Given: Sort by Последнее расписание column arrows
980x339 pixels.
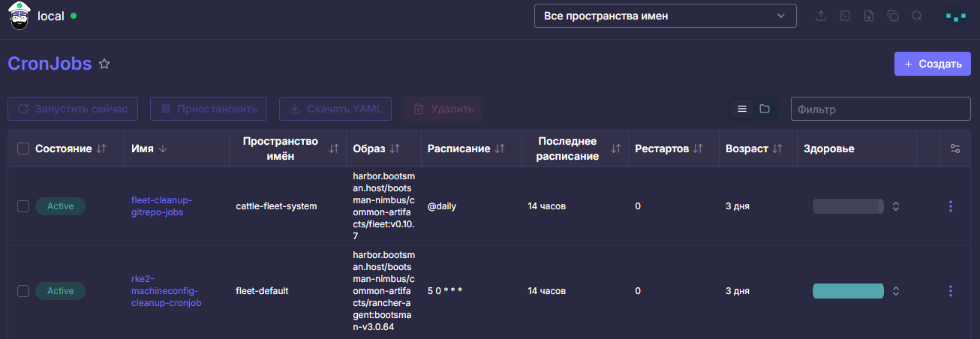Looking at the screenshot, I should coord(616,149).
